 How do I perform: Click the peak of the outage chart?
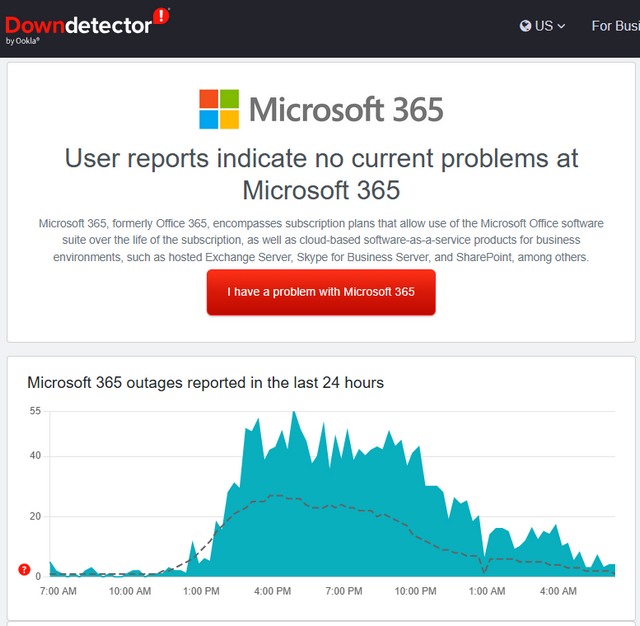[x=294, y=412]
